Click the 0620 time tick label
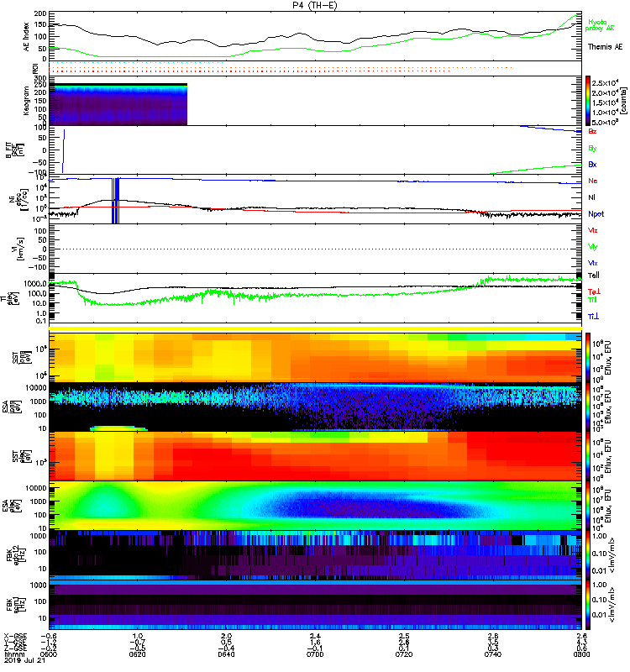The width and height of the screenshot is (630, 672). 137,654
